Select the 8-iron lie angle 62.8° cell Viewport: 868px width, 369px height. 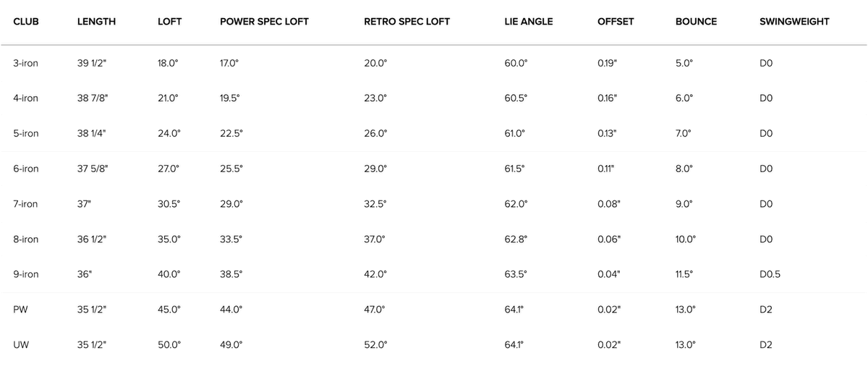[516, 239]
